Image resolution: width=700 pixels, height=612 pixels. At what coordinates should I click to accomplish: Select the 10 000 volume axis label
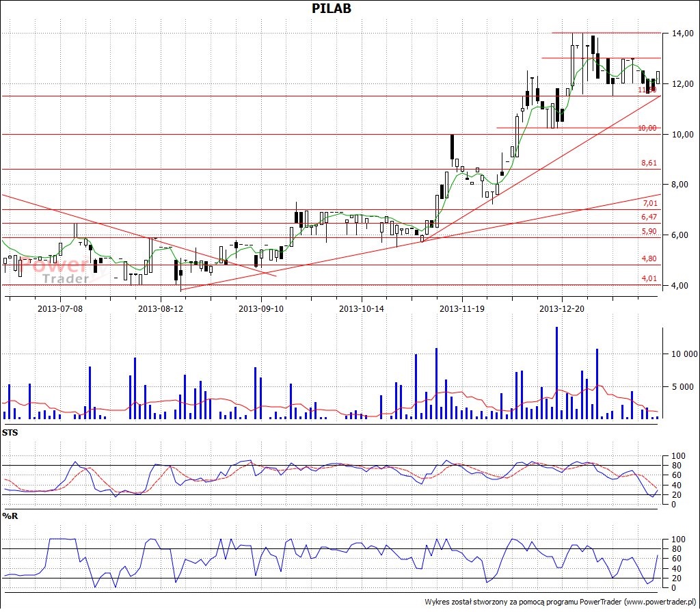tap(681, 354)
